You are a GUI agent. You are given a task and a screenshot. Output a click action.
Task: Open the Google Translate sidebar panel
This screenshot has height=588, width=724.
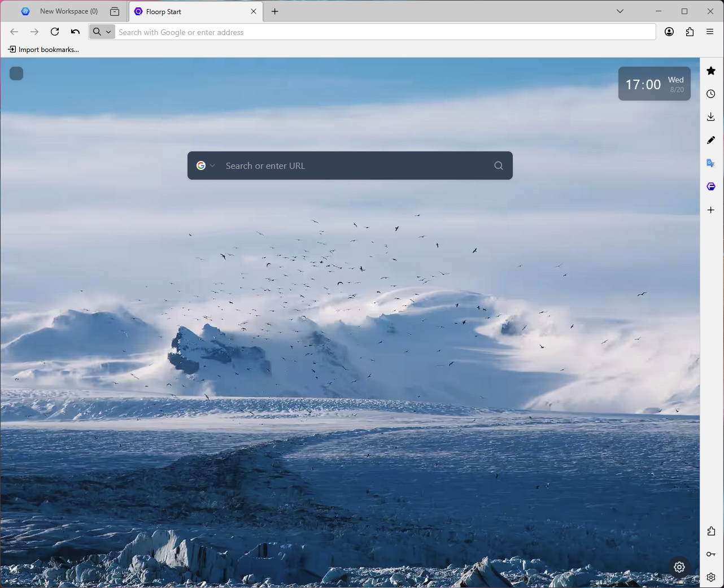tap(711, 163)
